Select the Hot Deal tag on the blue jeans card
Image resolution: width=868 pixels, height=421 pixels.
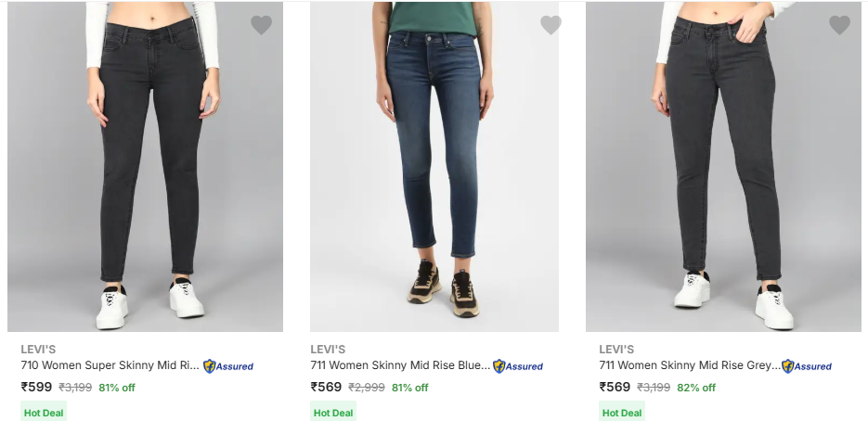tap(333, 413)
